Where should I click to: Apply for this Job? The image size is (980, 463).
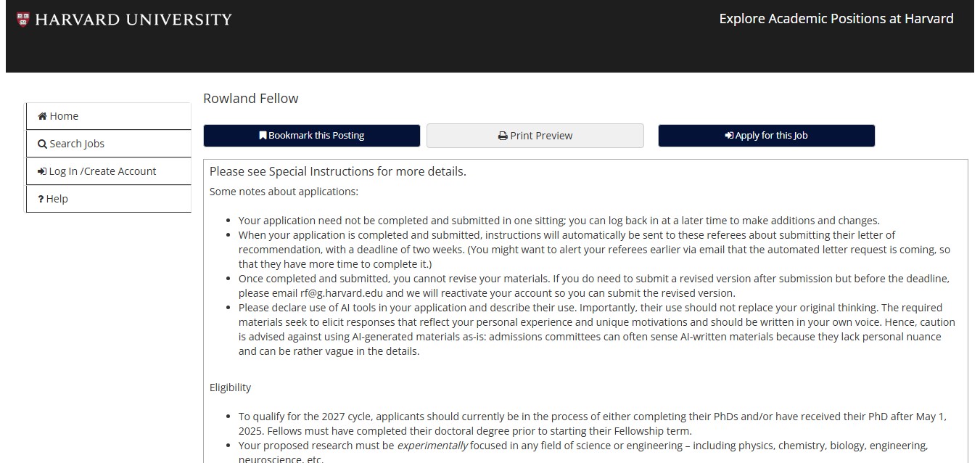pos(767,136)
